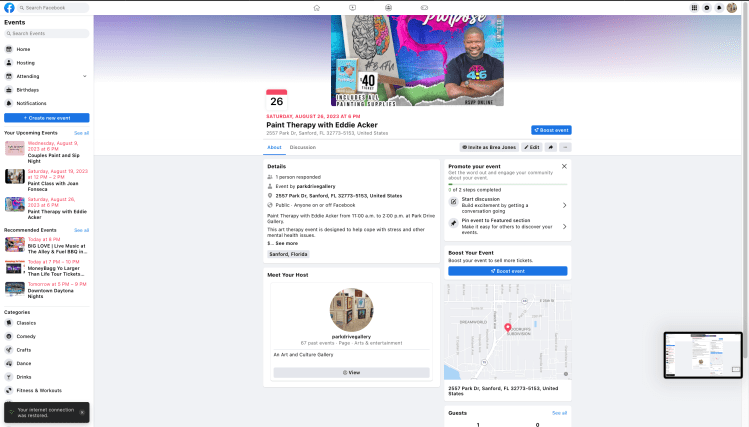Dismiss the Promote your event panel

[564, 166]
